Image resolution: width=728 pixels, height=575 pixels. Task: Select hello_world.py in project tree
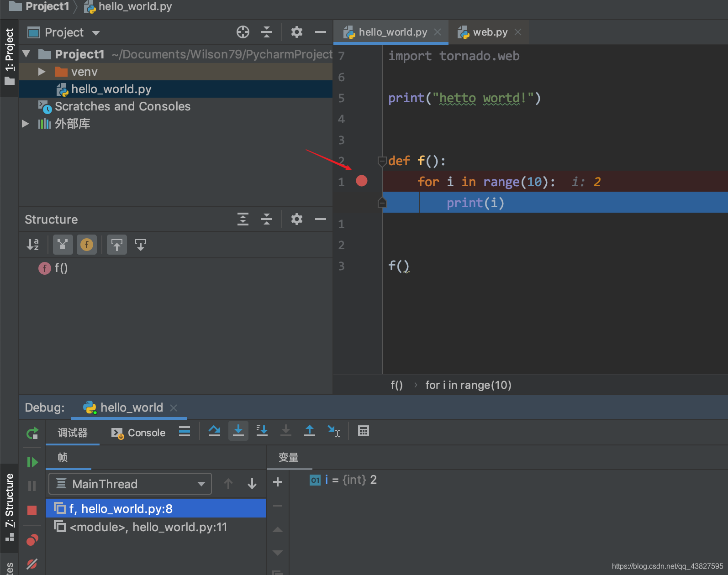pos(176,89)
